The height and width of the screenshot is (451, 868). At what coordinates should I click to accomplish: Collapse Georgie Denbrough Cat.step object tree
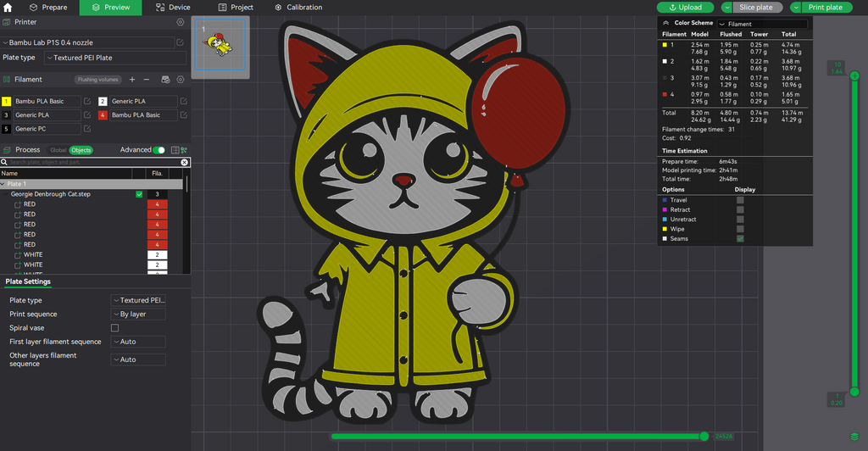point(6,194)
